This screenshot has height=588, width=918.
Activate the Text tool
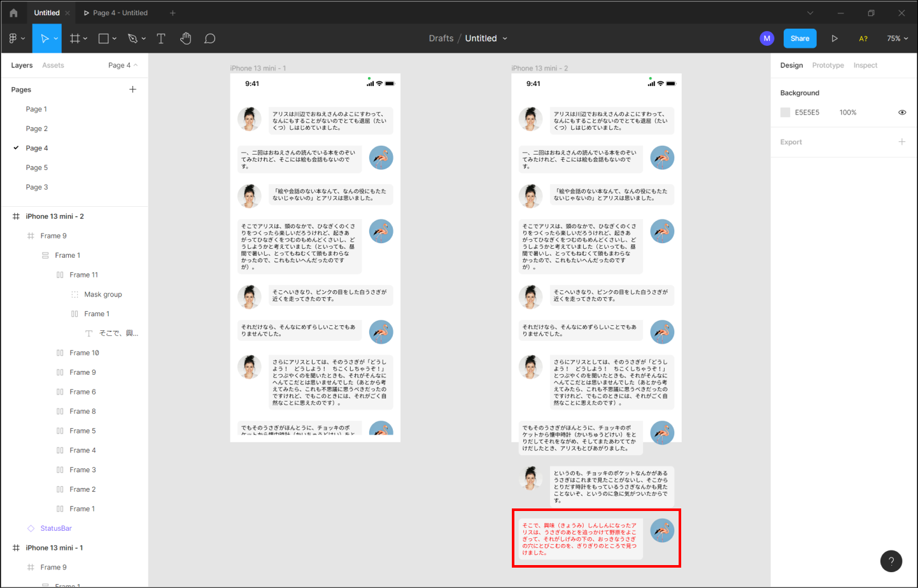tap(161, 39)
